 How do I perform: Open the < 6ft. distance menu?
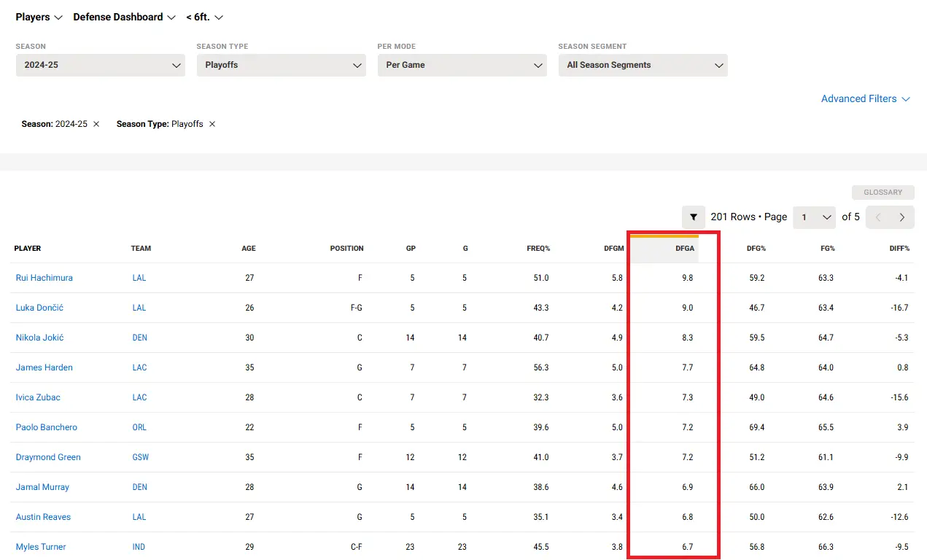tap(204, 17)
